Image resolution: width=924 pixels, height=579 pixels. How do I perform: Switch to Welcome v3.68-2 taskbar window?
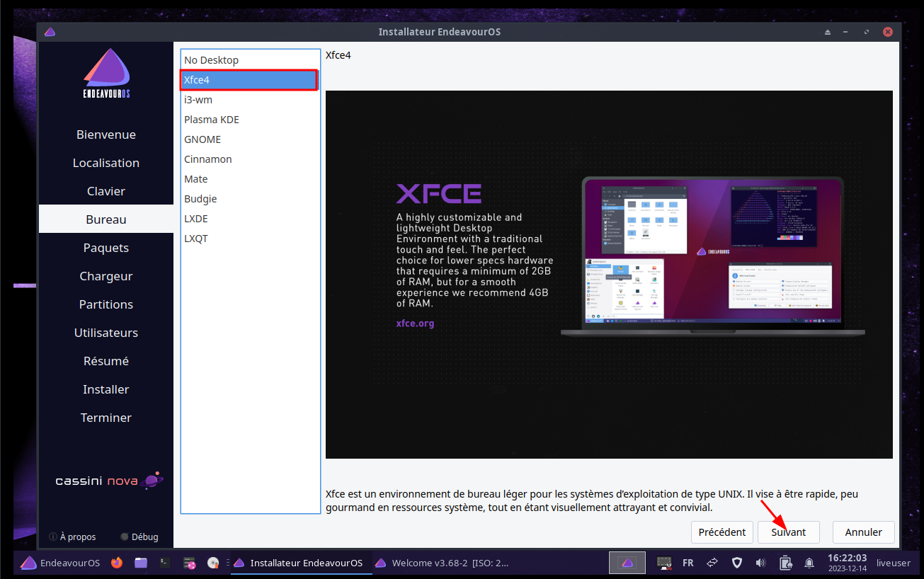[x=442, y=563]
